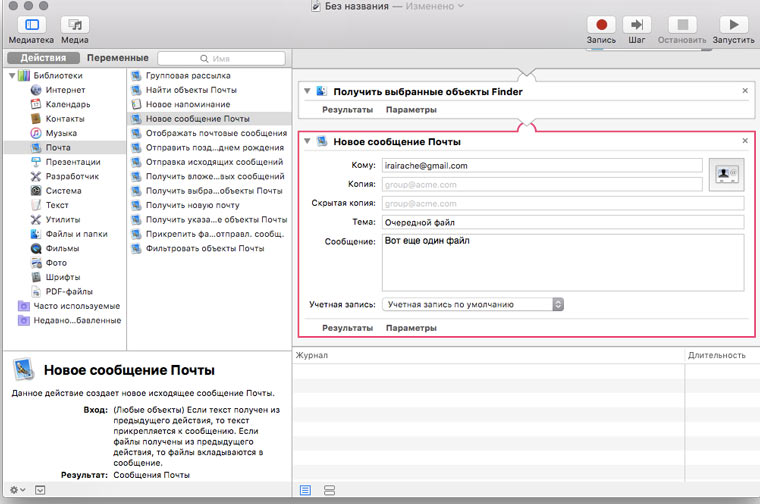
Task: Open the Медиа browser
Action: (x=74, y=25)
